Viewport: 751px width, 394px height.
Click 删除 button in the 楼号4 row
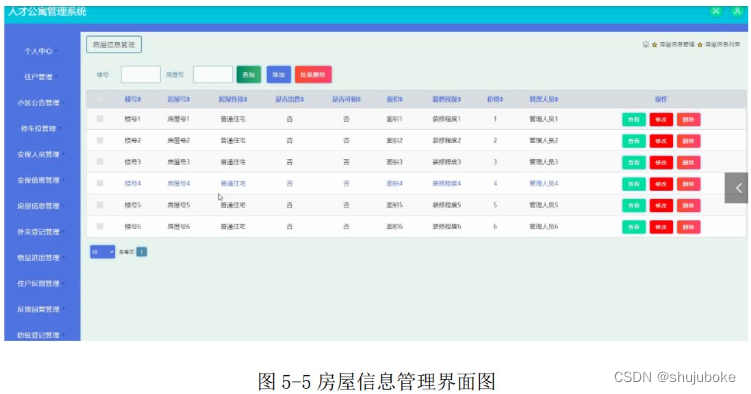tap(688, 184)
